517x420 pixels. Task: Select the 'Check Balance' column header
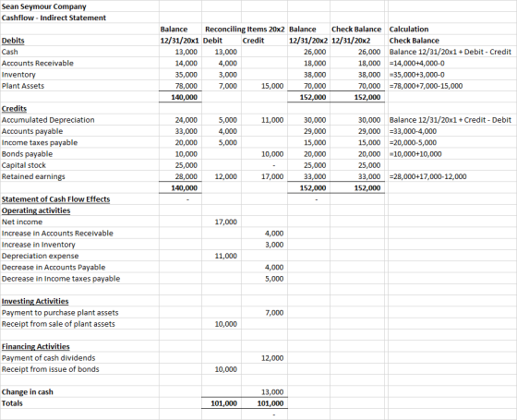pyautogui.click(x=356, y=30)
